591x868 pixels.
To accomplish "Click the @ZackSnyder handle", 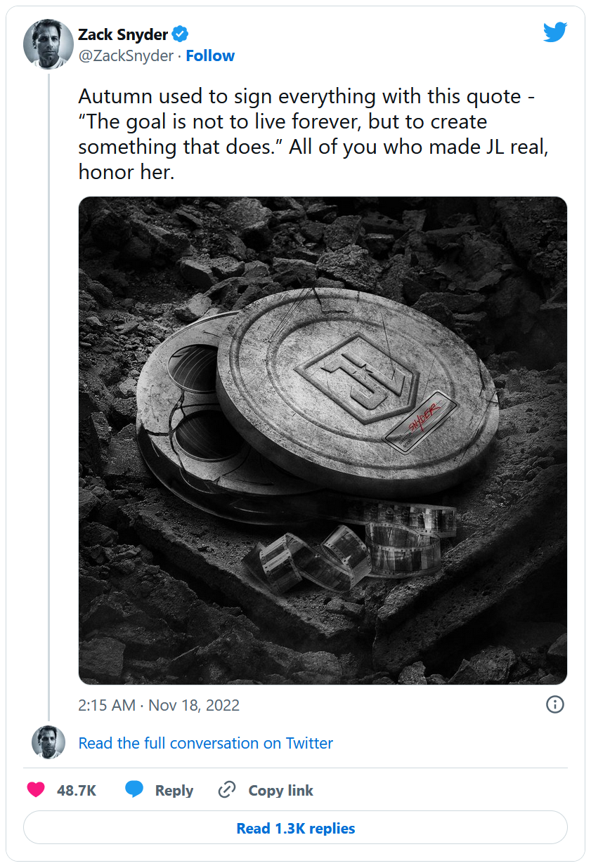I will click(x=126, y=56).
